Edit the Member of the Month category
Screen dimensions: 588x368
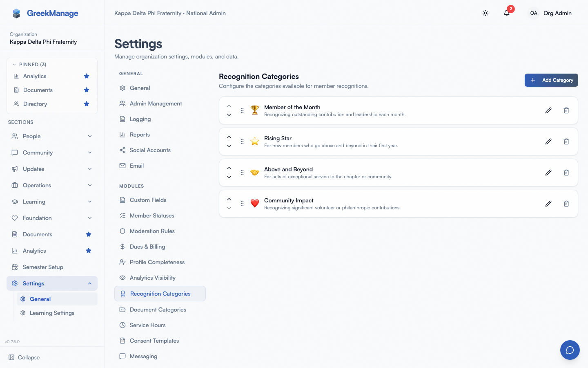pos(548,110)
